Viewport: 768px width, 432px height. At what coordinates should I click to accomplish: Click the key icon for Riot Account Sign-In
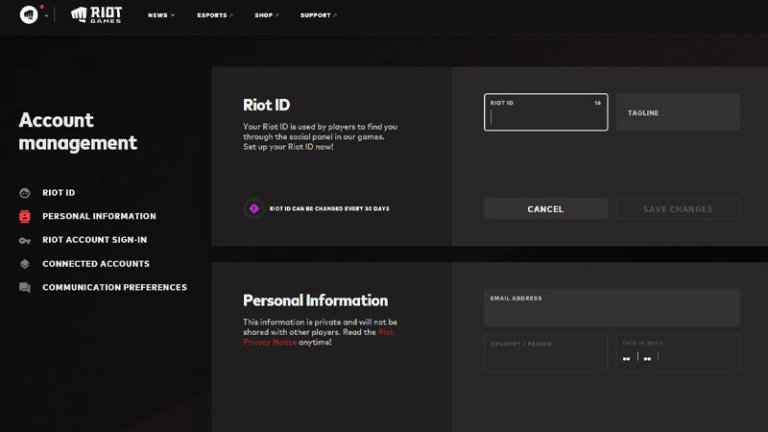click(x=24, y=240)
